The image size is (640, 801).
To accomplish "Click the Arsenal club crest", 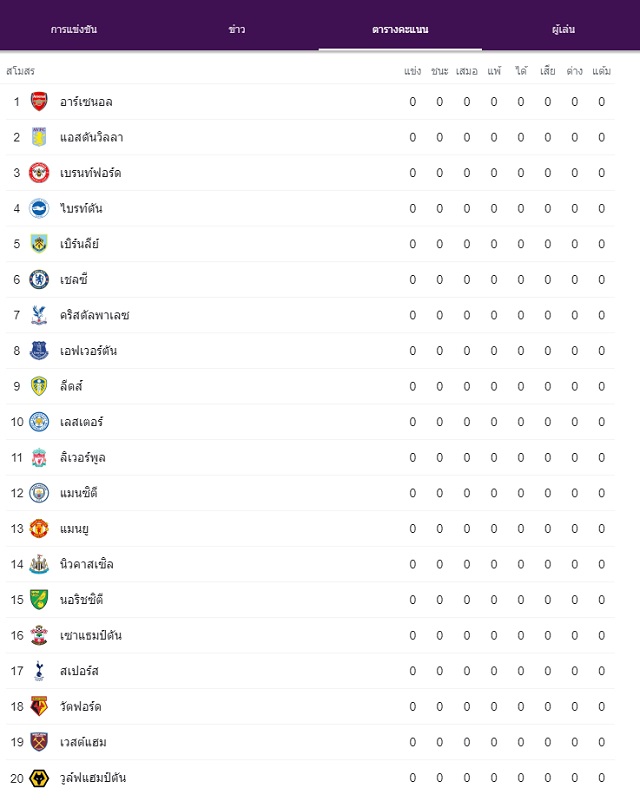I will (x=39, y=102).
